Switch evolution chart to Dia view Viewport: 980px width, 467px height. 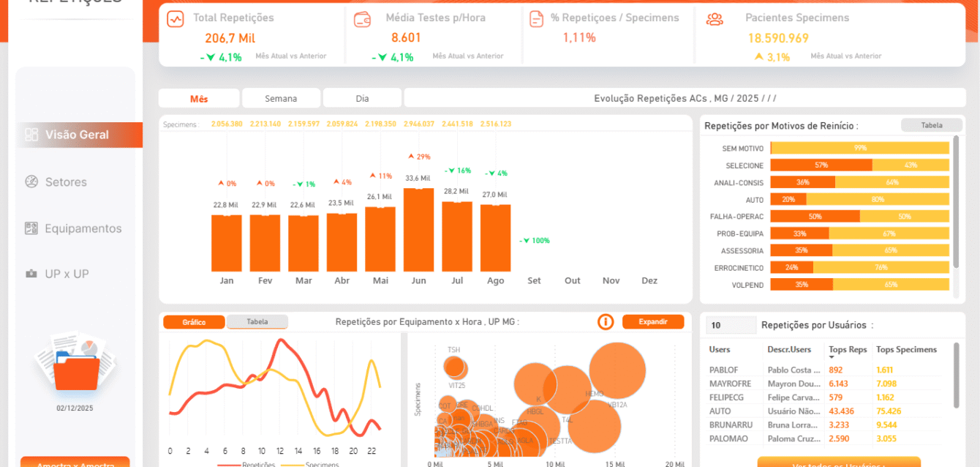(362, 98)
